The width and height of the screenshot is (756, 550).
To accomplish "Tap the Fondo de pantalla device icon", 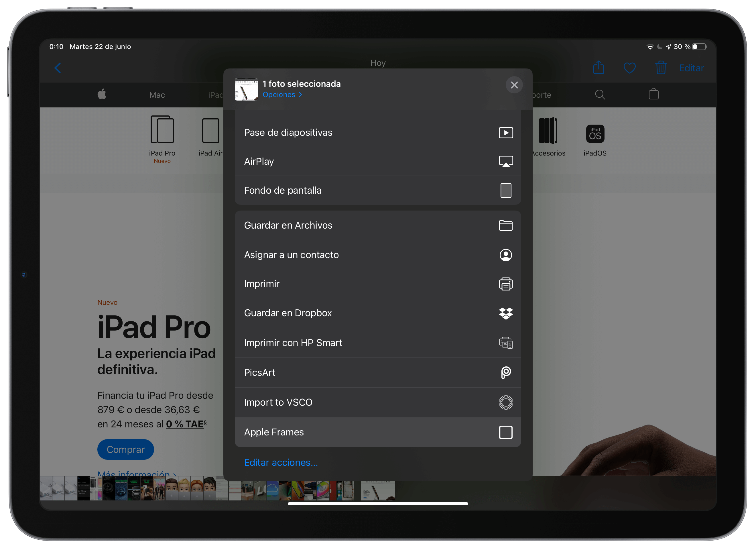I will (x=505, y=190).
